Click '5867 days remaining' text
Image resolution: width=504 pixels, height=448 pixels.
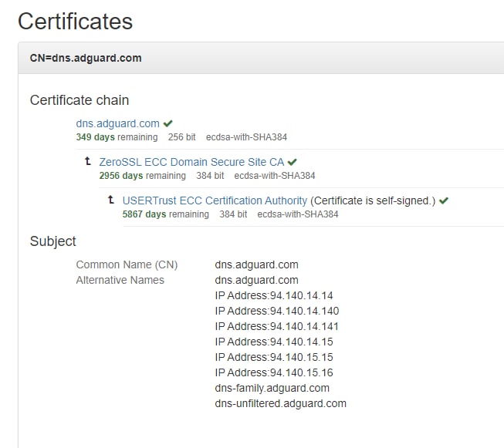click(x=165, y=214)
